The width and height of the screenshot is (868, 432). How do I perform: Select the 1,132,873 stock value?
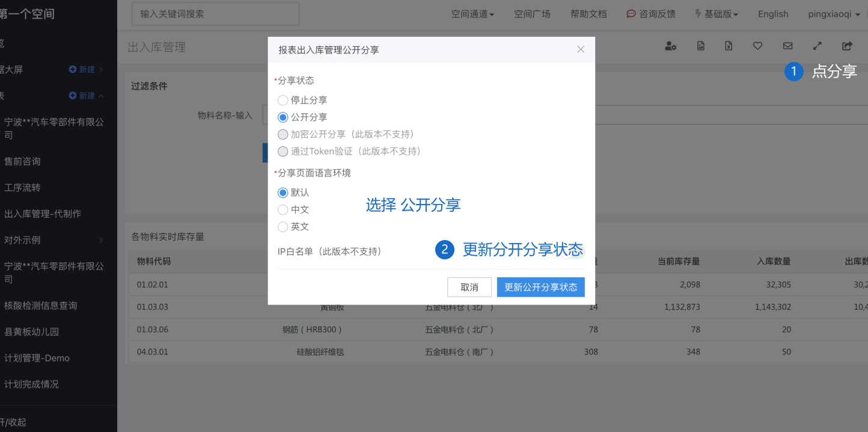click(682, 307)
